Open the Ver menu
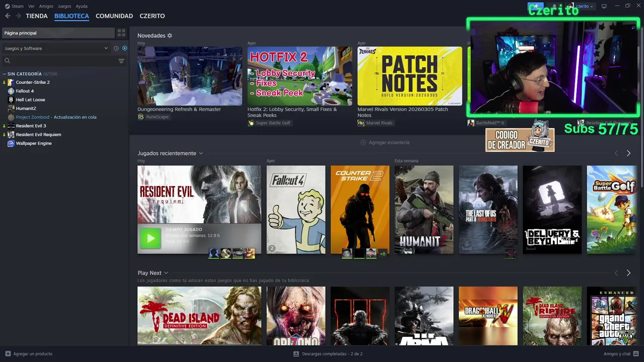 pyautogui.click(x=32, y=6)
